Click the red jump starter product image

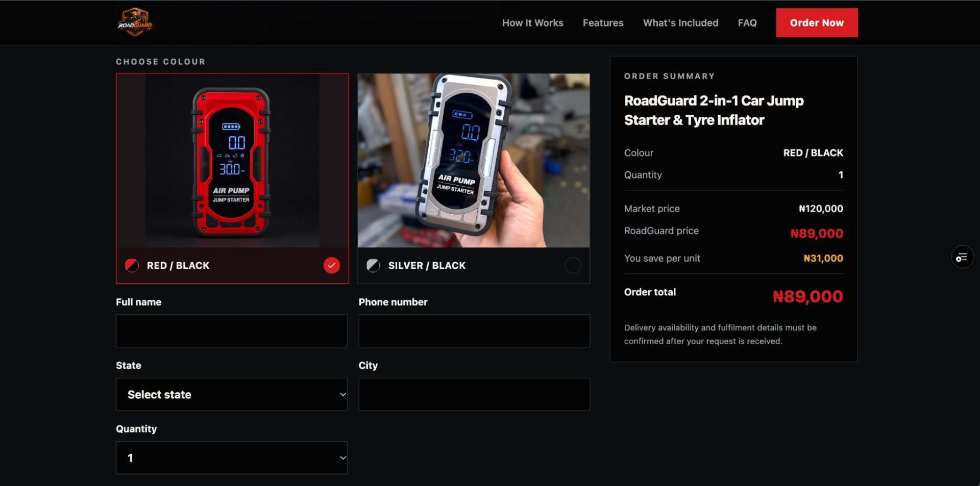point(232,161)
